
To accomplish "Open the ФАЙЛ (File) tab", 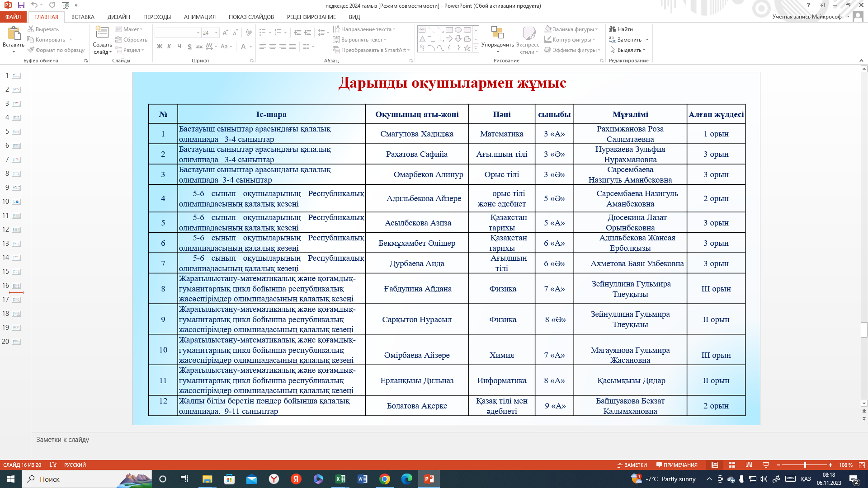I will (13, 17).
